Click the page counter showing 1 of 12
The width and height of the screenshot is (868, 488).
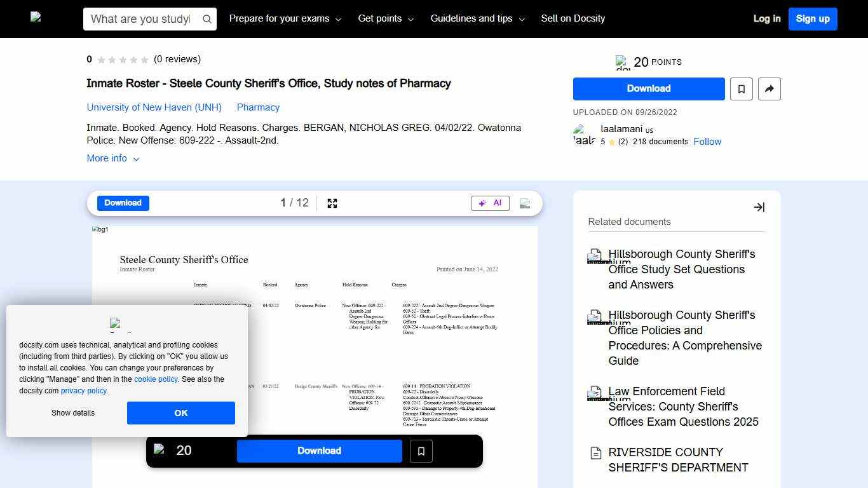point(294,203)
